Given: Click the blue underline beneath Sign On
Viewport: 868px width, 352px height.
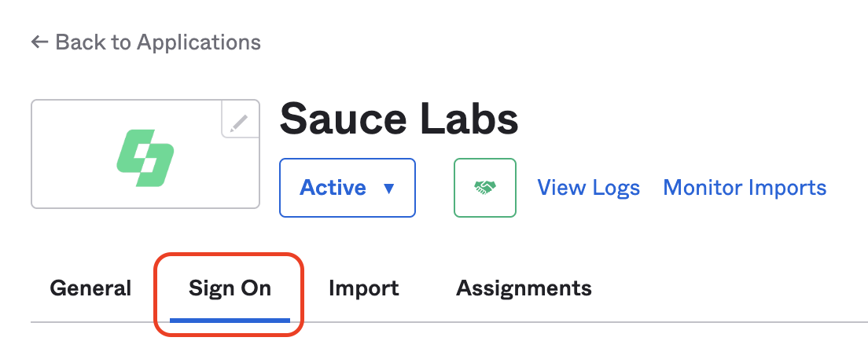Looking at the screenshot, I should (230, 320).
